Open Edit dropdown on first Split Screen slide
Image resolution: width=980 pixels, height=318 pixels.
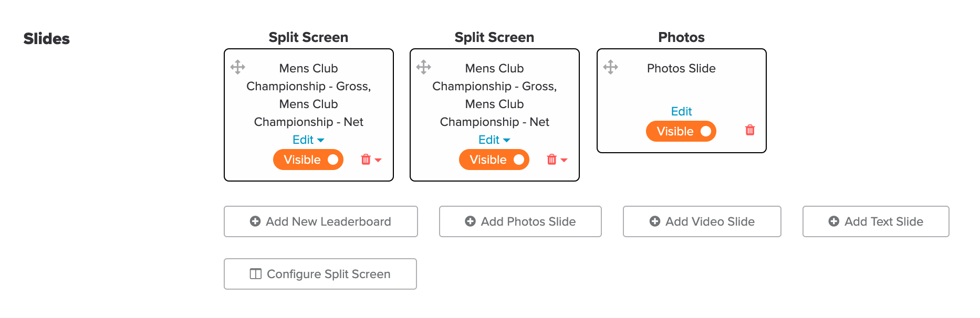[308, 140]
